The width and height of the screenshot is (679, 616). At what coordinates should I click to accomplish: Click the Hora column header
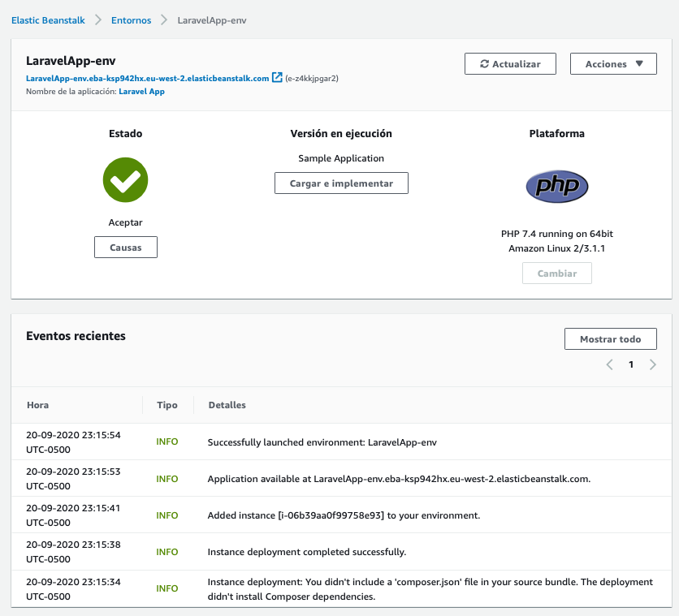(37, 405)
